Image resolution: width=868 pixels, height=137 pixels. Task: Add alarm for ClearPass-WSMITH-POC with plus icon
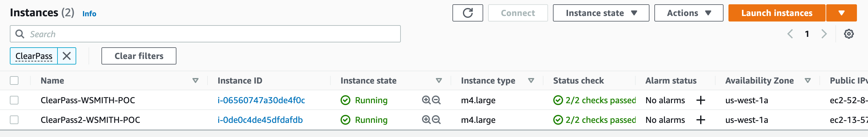[700, 100]
